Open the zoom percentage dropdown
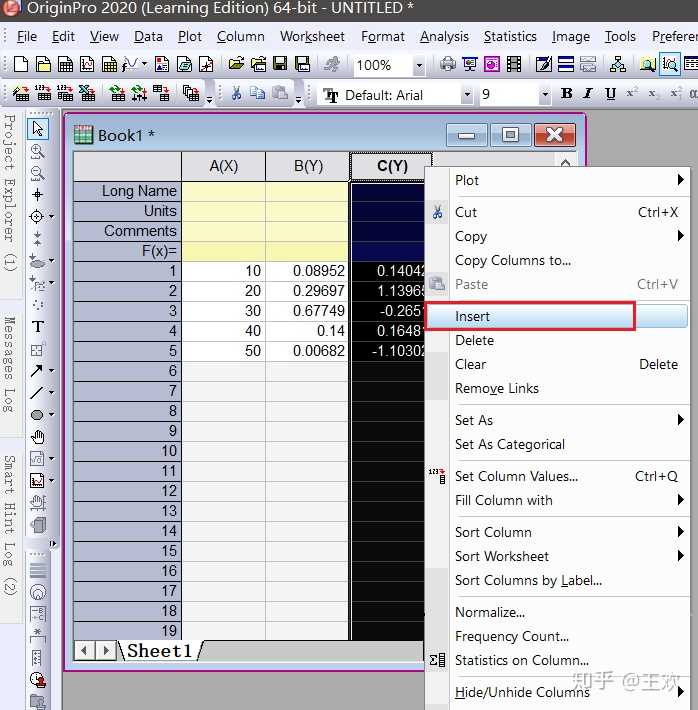Screen dimensions: 698x710 pos(419,66)
